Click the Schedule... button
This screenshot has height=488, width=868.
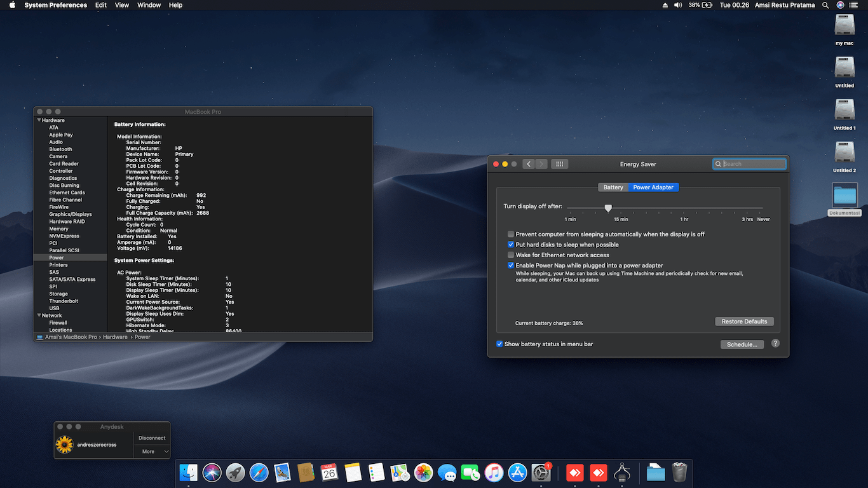point(742,344)
